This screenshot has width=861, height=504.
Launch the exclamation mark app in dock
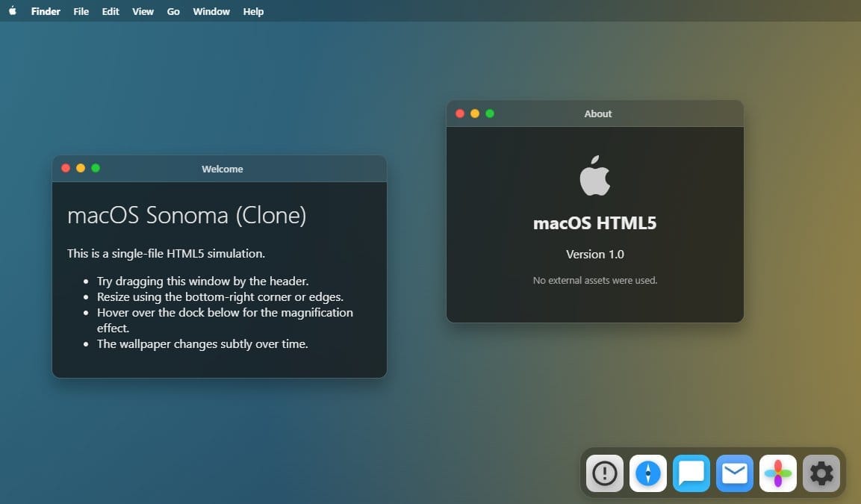pyautogui.click(x=605, y=473)
